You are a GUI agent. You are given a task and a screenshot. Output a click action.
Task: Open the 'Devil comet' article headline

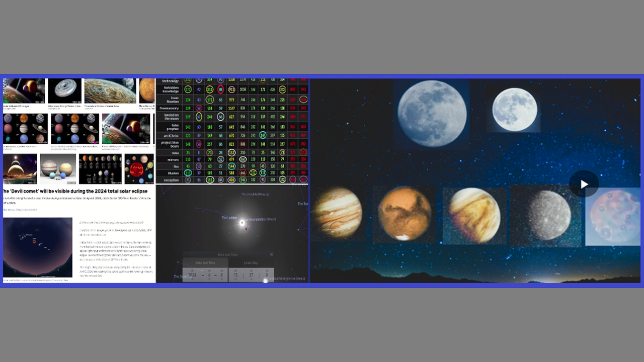(x=75, y=192)
